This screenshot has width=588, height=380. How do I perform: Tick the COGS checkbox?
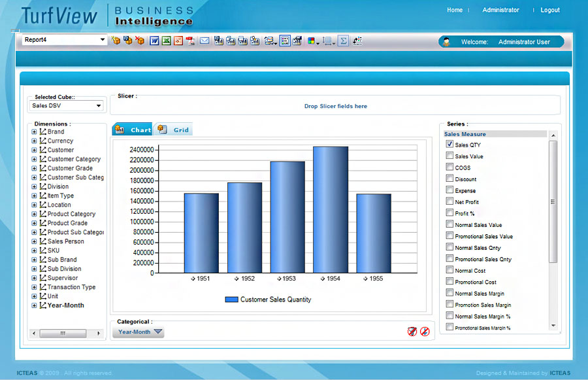point(449,167)
